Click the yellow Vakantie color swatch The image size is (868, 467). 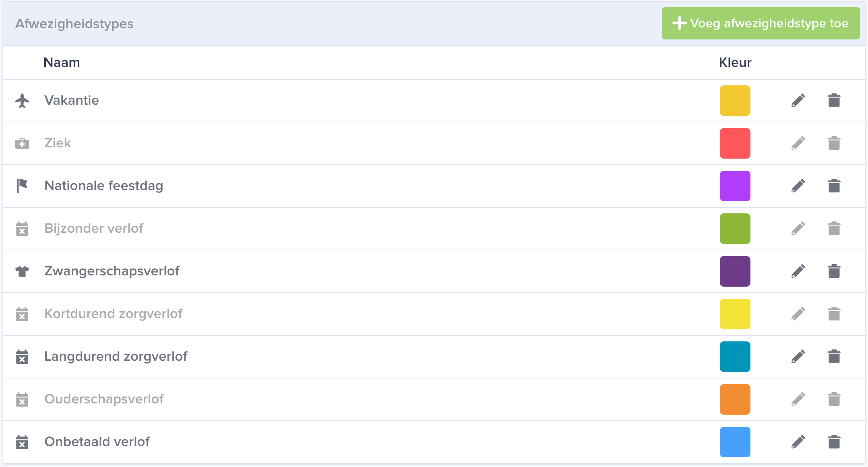coord(735,101)
